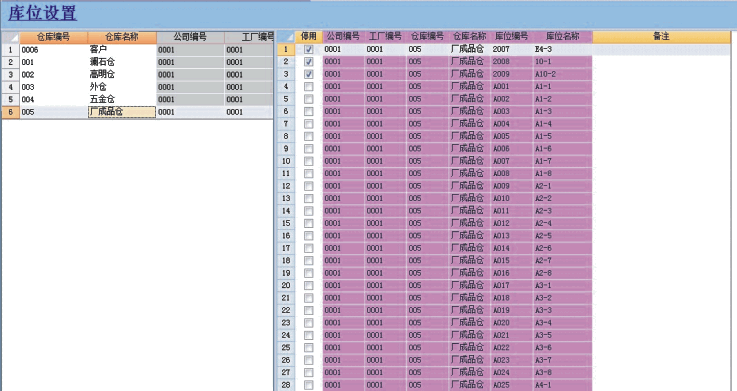The height and width of the screenshot is (391, 737).
Task: Select row header 28 in location grid
Action: (x=286, y=385)
